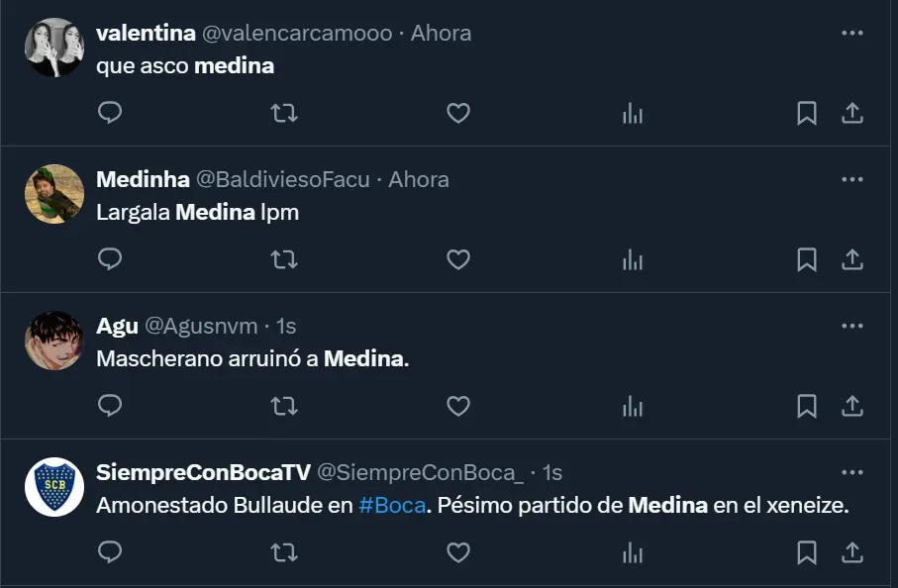Open more options on SiempreConBocaTV's tweet

point(851,472)
